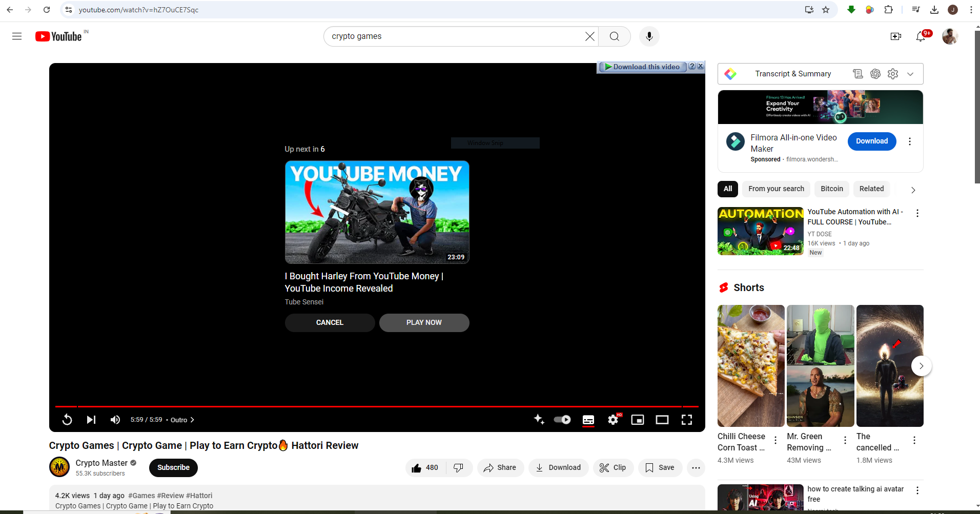Open the Transcript view icon
The image size is (980, 514).
coord(858,74)
